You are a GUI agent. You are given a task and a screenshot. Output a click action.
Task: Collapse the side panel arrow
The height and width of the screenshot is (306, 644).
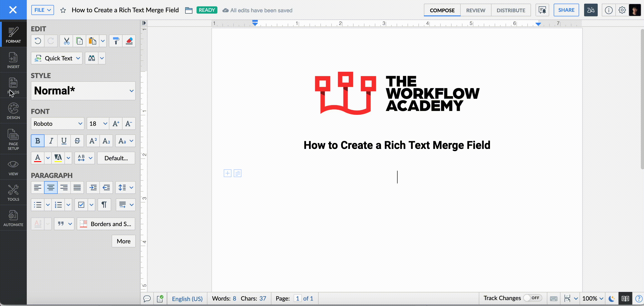coord(144,23)
